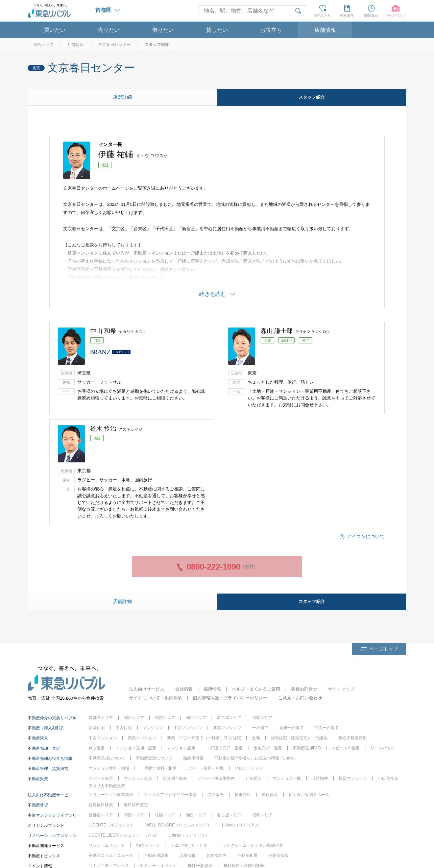
Task: Open the 首都圏 area dropdown
Action: coord(107,10)
